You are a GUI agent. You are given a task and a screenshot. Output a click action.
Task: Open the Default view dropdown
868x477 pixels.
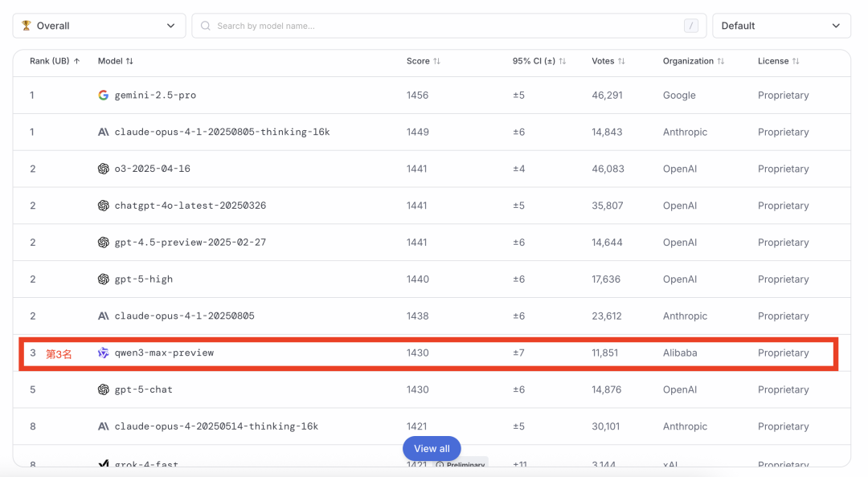click(781, 26)
